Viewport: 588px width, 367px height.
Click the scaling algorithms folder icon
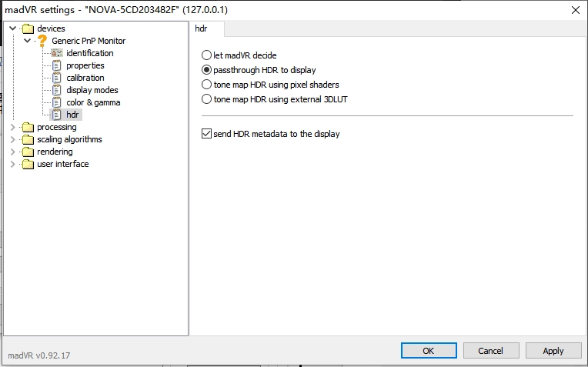28,140
